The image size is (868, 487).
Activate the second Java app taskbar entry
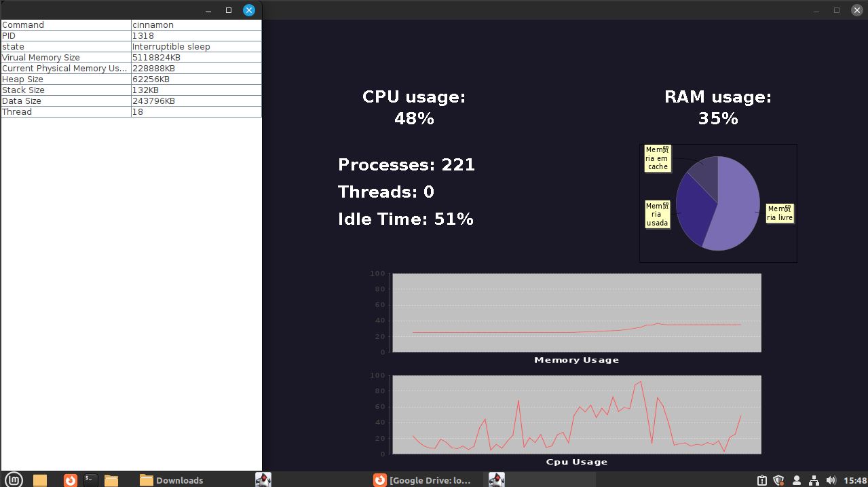[496, 480]
